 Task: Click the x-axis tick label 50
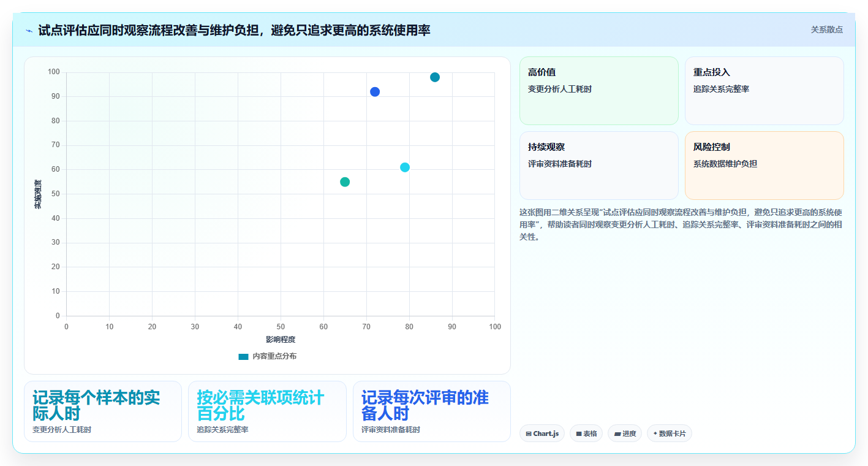point(281,327)
